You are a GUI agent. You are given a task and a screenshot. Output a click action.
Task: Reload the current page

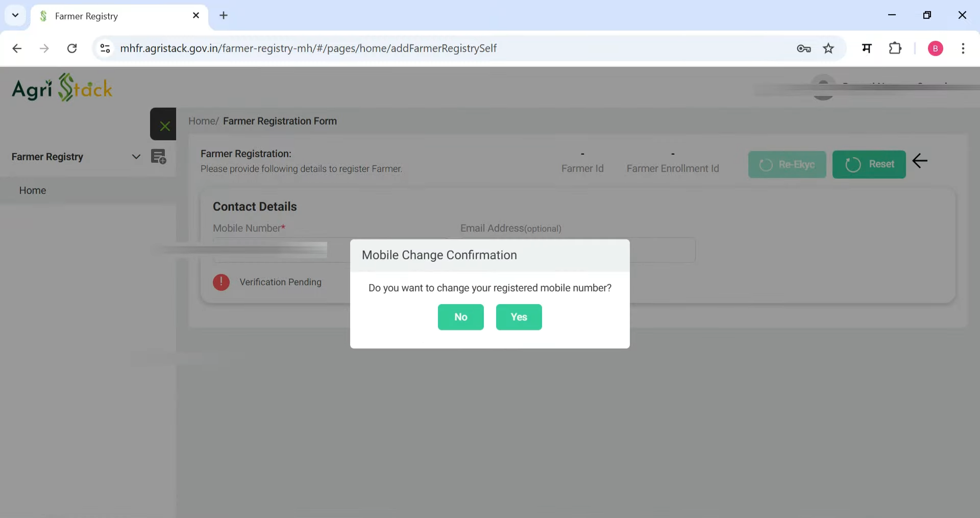pyautogui.click(x=72, y=48)
